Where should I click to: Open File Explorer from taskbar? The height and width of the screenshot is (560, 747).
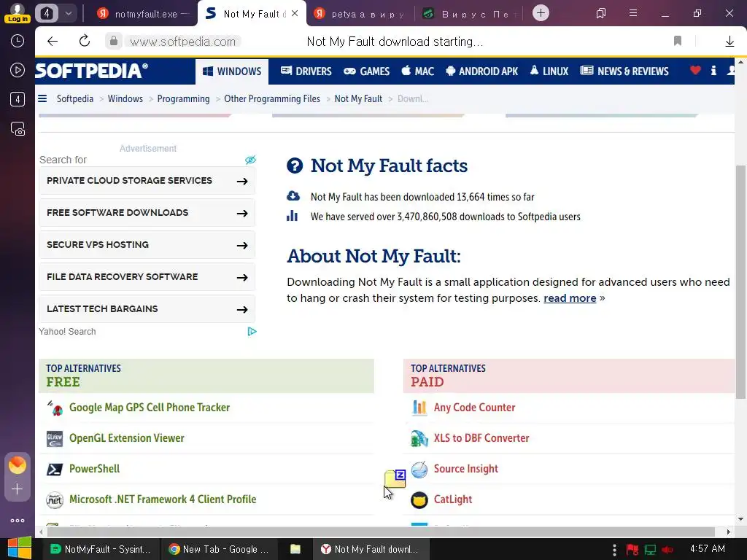[x=295, y=549]
